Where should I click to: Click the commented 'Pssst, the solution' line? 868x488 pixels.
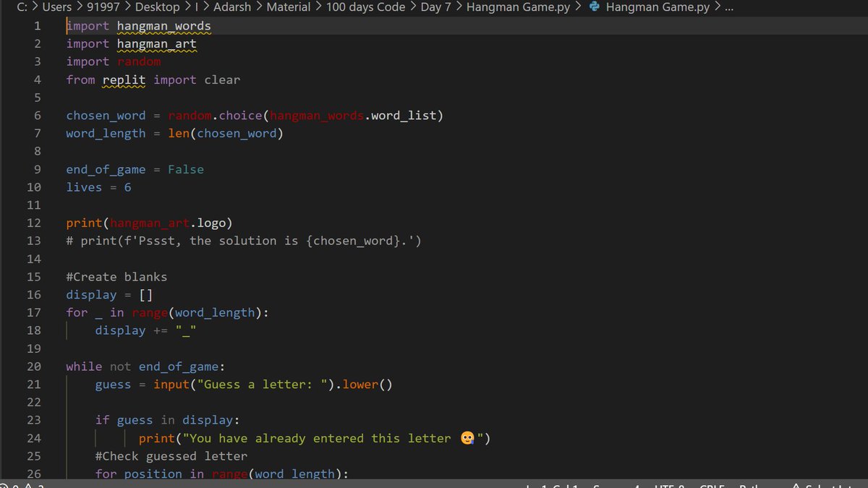243,241
